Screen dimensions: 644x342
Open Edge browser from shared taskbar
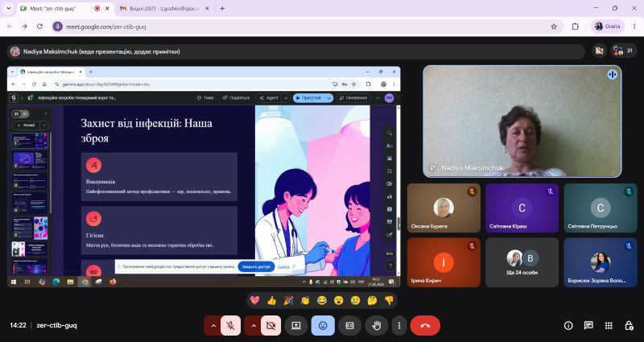point(56,282)
